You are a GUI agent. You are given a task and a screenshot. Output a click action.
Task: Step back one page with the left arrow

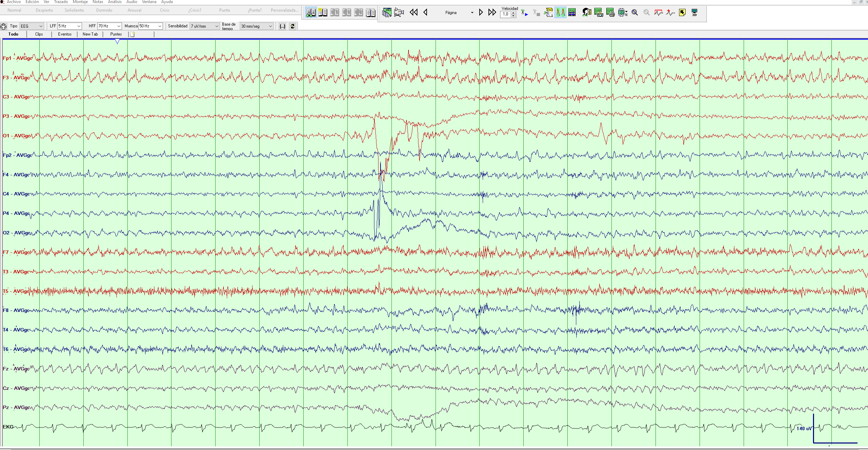coord(425,13)
